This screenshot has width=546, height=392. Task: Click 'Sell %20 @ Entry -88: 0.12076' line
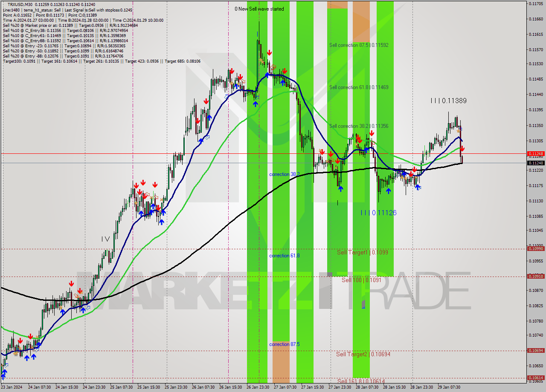pyautogui.click(x=63, y=56)
